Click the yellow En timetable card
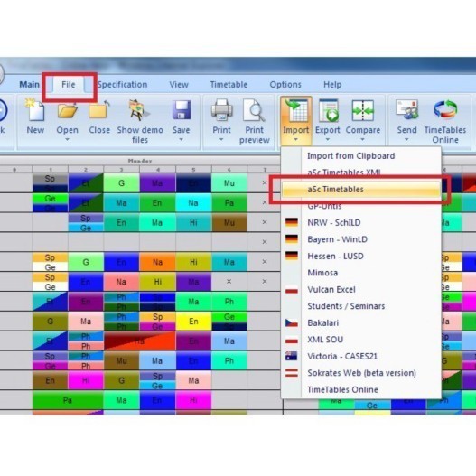Viewport: 476px width, 476px height. coord(193,322)
